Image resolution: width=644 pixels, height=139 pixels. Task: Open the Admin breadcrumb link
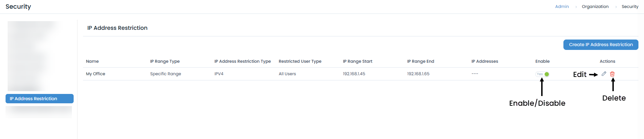coord(562,7)
